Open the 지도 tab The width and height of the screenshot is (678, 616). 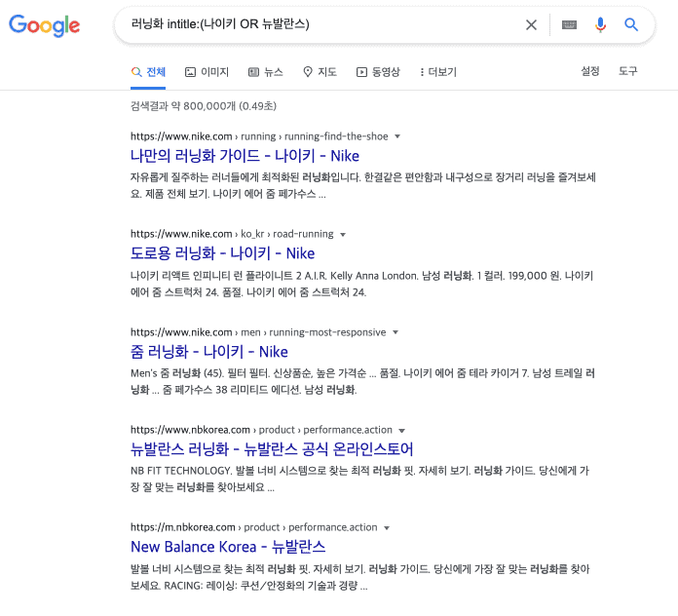click(320, 72)
